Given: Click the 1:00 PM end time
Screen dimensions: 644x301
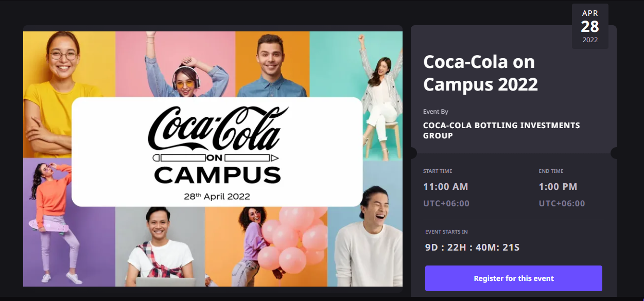Looking at the screenshot, I should coord(558,187).
